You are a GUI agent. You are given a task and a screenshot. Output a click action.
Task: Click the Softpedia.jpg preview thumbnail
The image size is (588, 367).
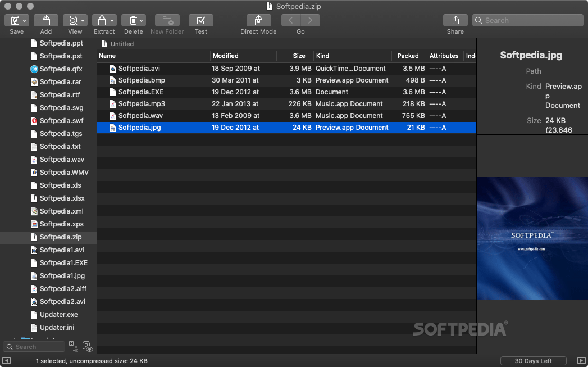532,238
